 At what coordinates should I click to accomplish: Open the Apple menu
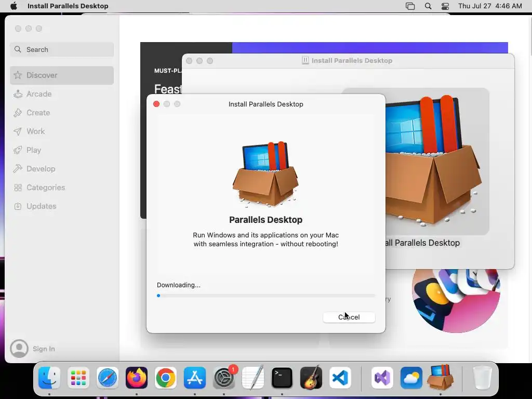tap(14, 6)
